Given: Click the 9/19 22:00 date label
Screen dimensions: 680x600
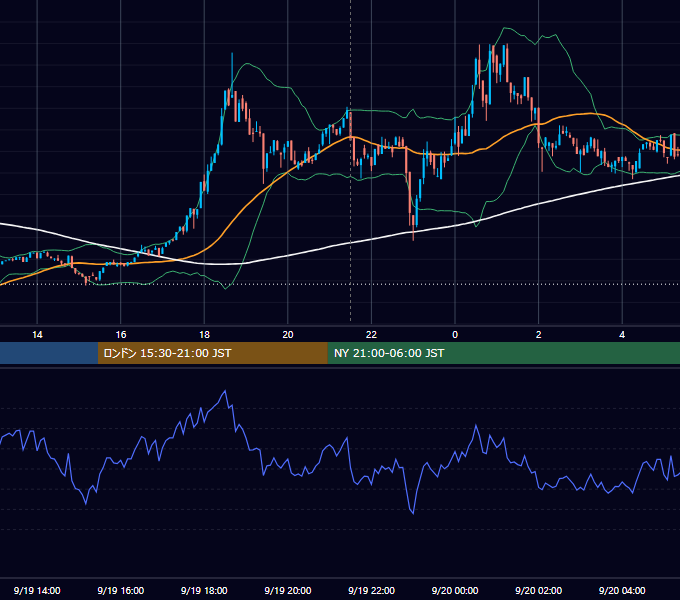Looking at the screenshot, I should pyautogui.click(x=371, y=590).
